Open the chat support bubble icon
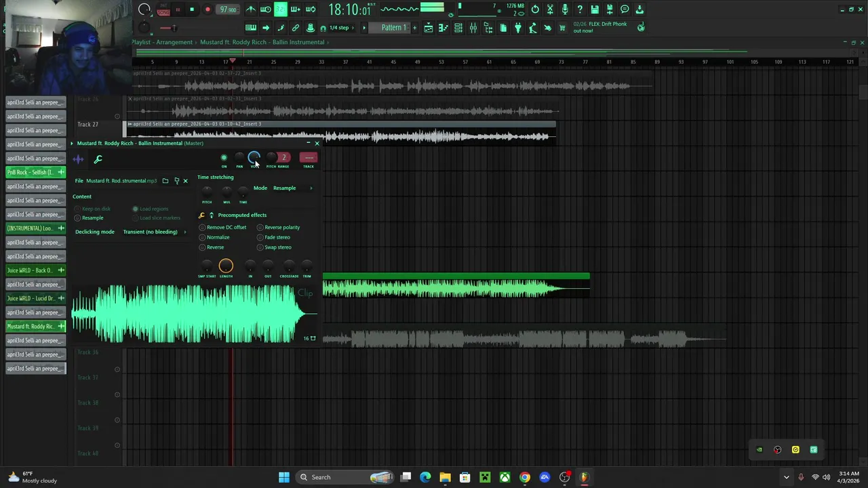The width and height of the screenshot is (868, 488). coord(625,9)
